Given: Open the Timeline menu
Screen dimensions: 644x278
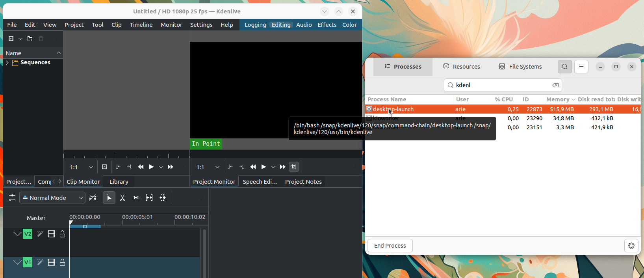Looking at the screenshot, I should pos(141,24).
